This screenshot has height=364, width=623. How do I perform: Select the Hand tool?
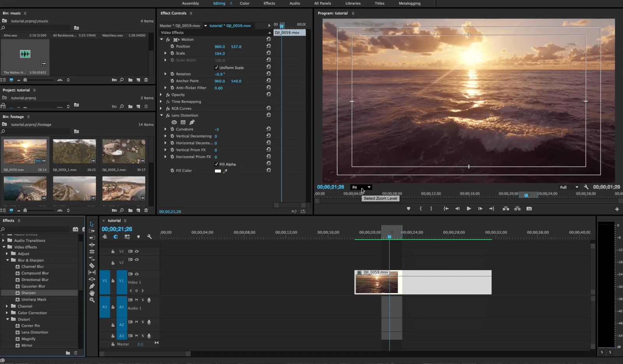click(x=92, y=293)
